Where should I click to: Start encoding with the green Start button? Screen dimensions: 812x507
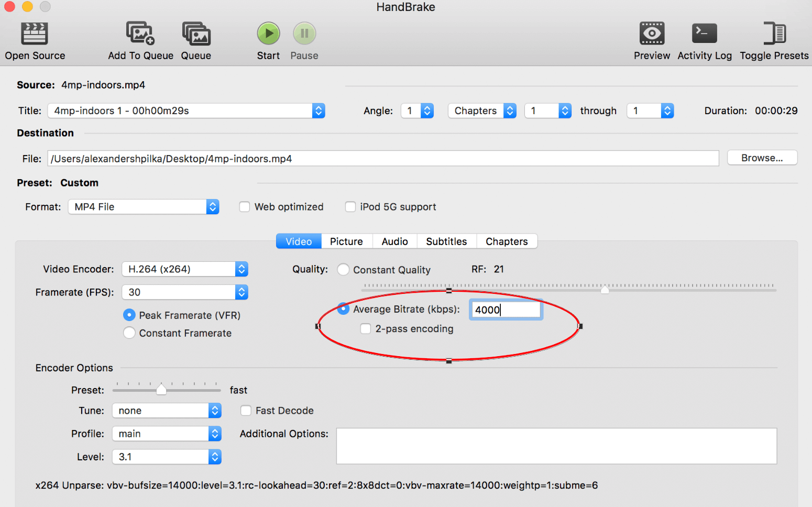point(268,34)
